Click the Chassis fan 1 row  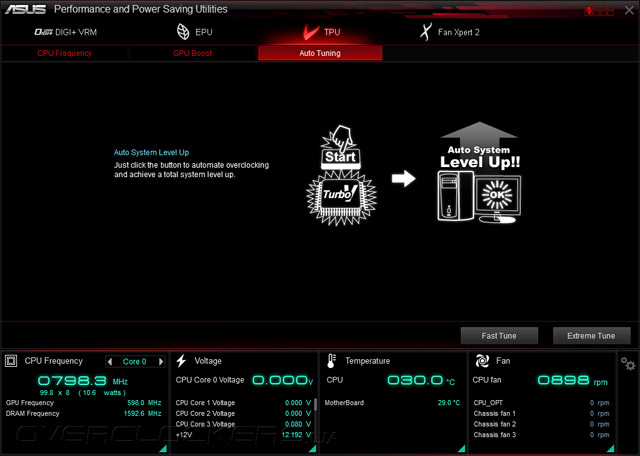[x=541, y=414]
